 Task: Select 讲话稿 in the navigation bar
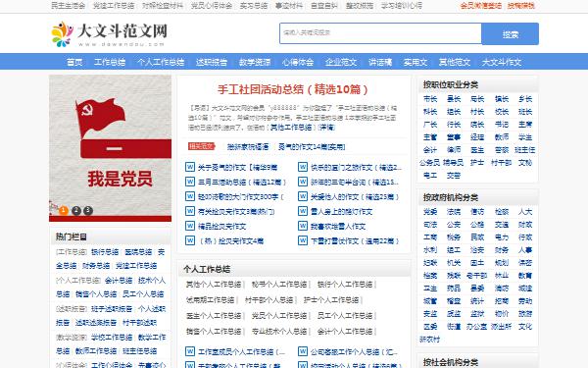click(380, 62)
